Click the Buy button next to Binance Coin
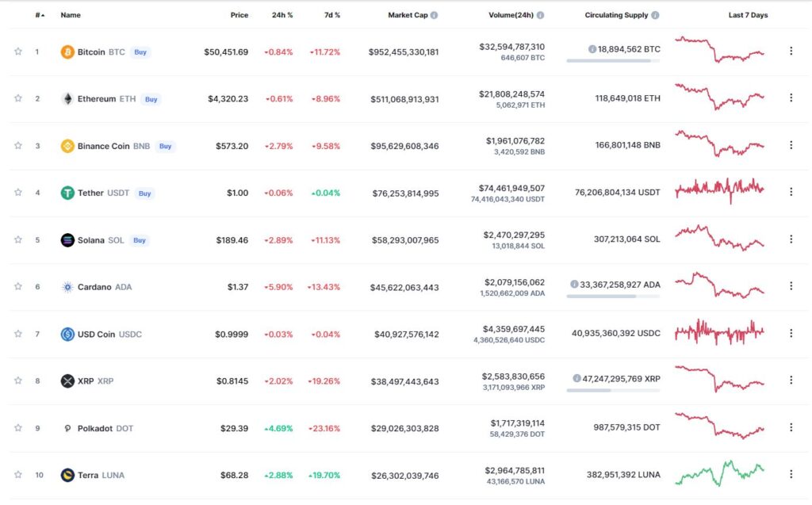Viewport: 812px width, 505px height. [x=165, y=146]
